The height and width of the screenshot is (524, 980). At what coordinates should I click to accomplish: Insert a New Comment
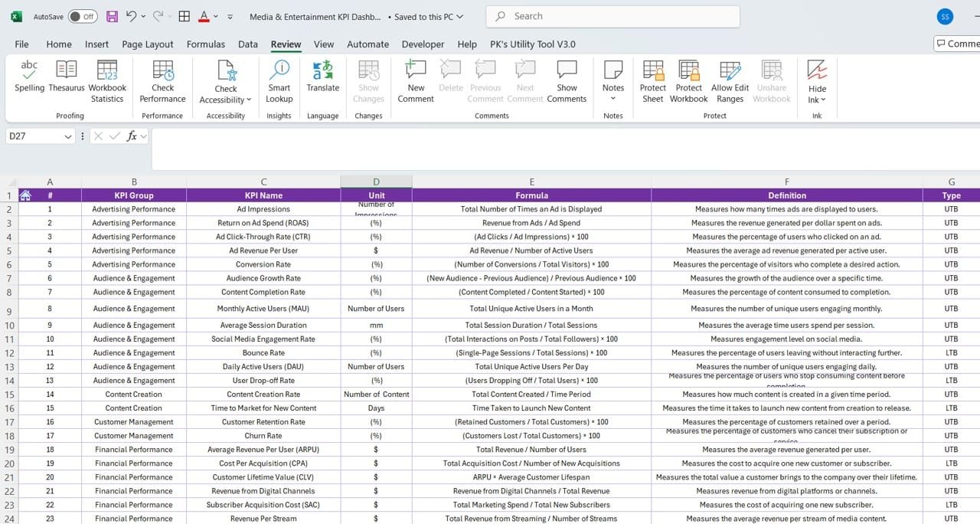(416, 81)
